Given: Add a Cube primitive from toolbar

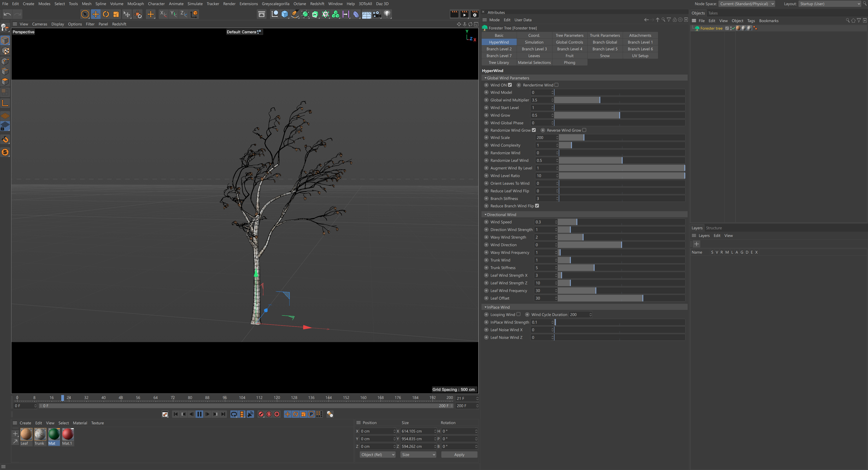Looking at the screenshot, I should (285, 14).
